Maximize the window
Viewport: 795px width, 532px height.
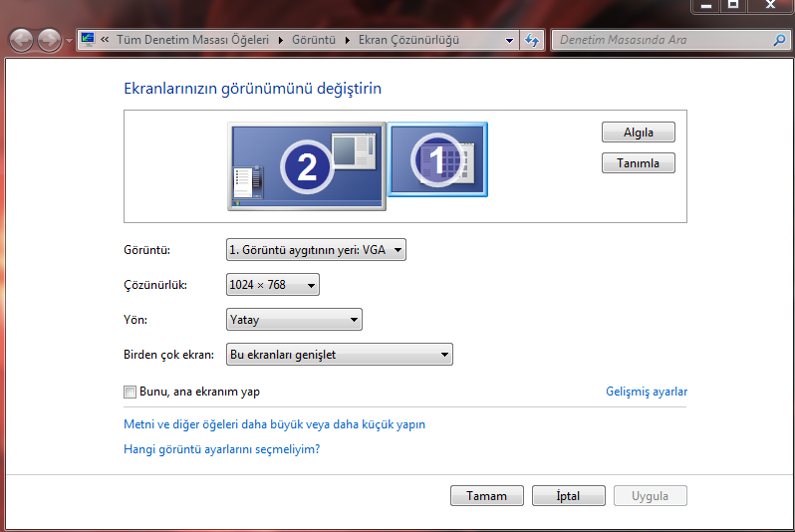[x=733, y=6]
